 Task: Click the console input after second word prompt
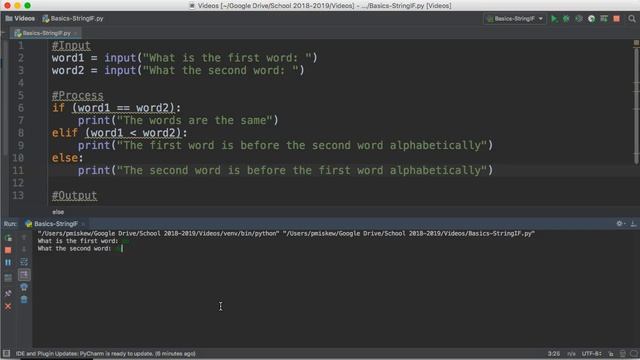[118, 248]
